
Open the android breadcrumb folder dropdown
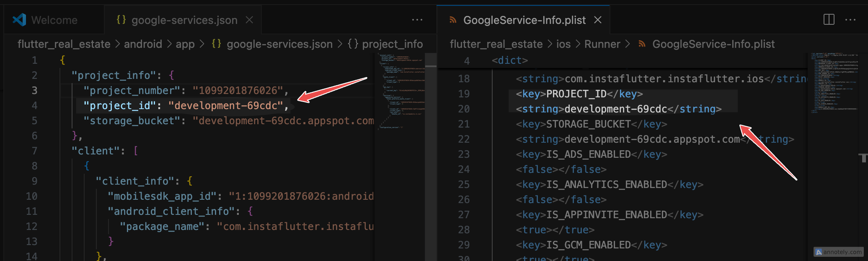143,44
